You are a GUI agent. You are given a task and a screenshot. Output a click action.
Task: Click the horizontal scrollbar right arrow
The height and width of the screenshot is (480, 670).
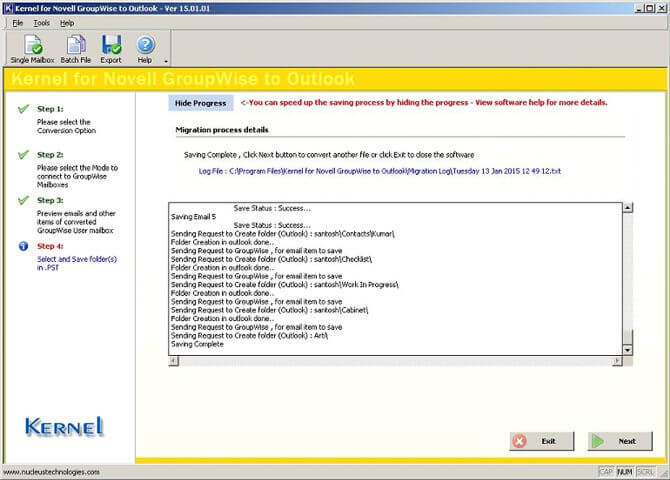pyautogui.click(x=617, y=361)
